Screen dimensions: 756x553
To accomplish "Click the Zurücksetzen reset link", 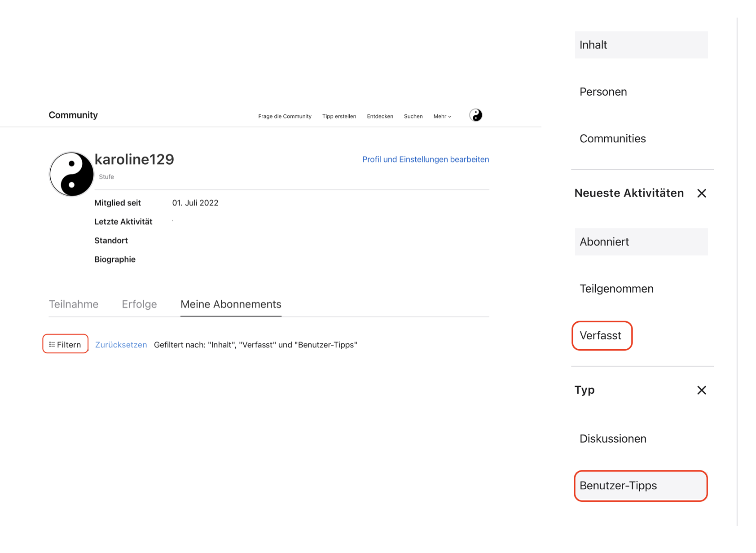I will [121, 345].
